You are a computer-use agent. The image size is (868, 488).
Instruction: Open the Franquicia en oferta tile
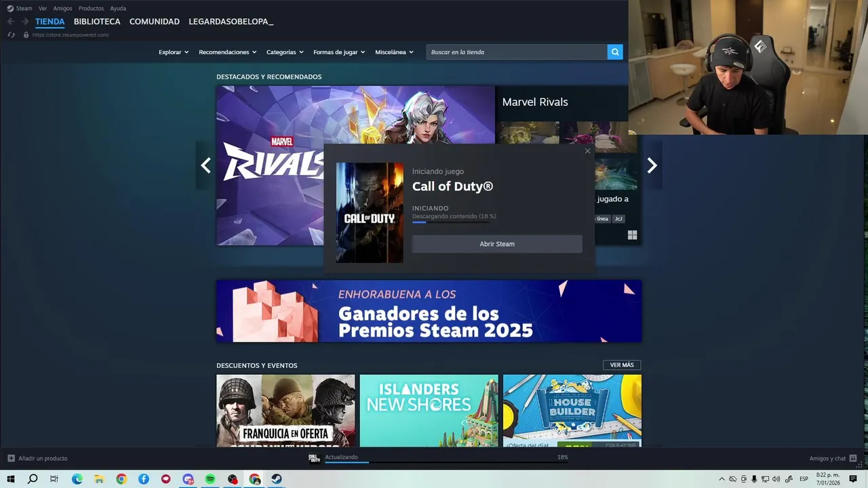pos(285,411)
